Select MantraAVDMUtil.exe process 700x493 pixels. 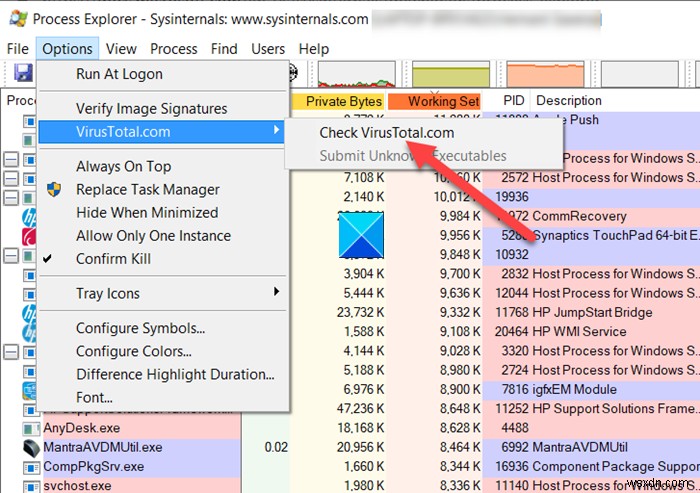coord(103,447)
